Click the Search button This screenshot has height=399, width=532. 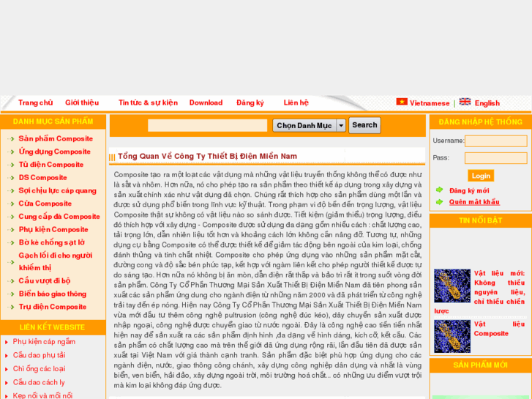point(364,125)
